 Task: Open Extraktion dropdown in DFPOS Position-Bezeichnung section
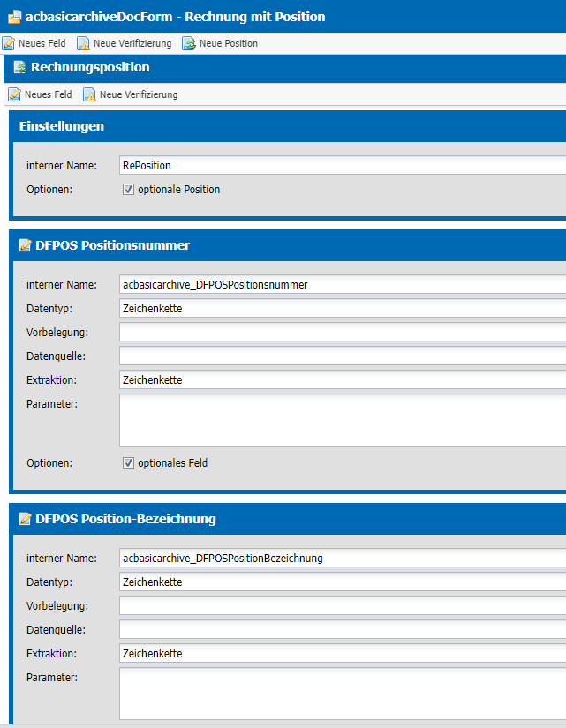[342, 653]
